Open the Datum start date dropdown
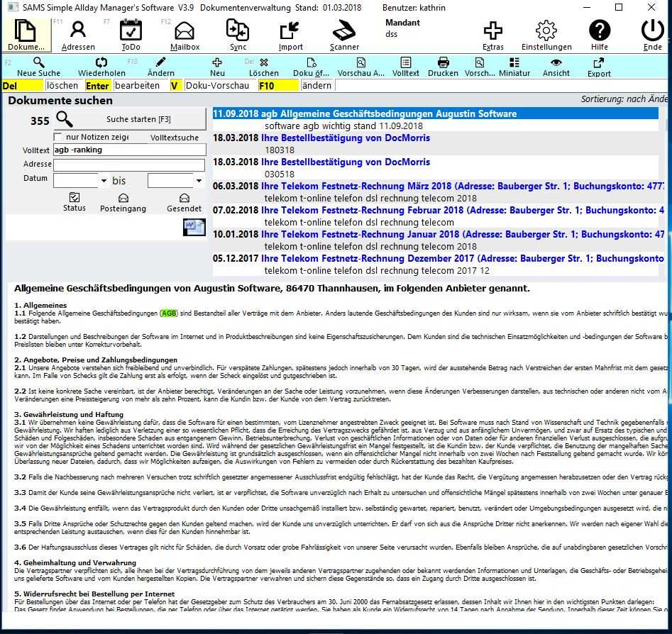This screenshot has width=672, height=634. click(x=104, y=182)
